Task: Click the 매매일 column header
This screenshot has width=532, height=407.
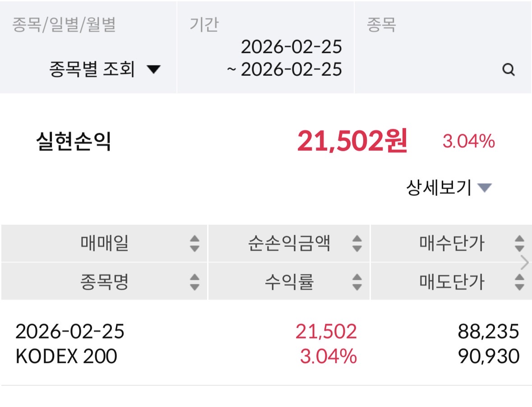Action: (x=105, y=244)
